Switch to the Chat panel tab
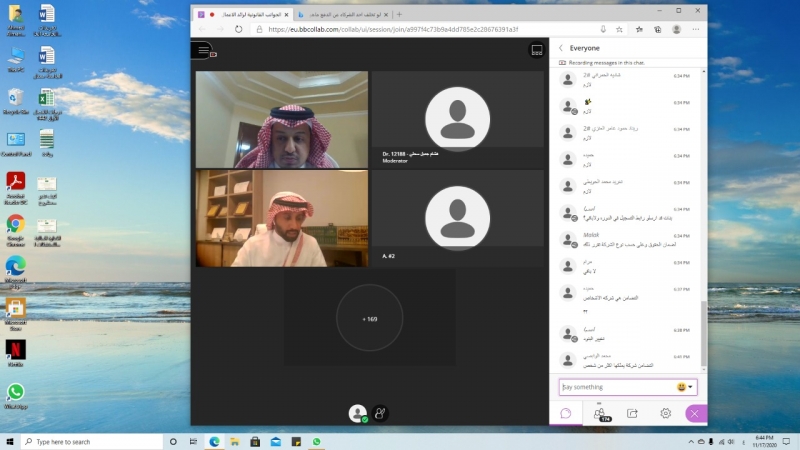This screenshot has height=450, width=800. click(x=565, y=412)
